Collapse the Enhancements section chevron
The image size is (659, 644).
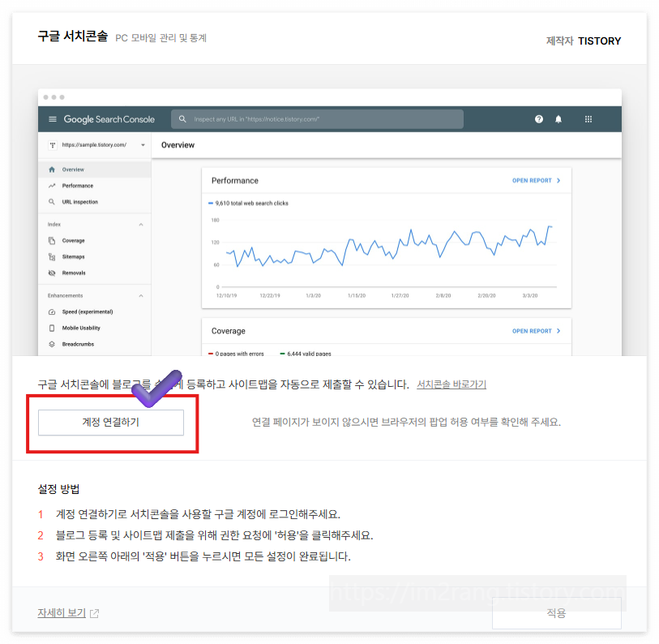coord(141,296)
